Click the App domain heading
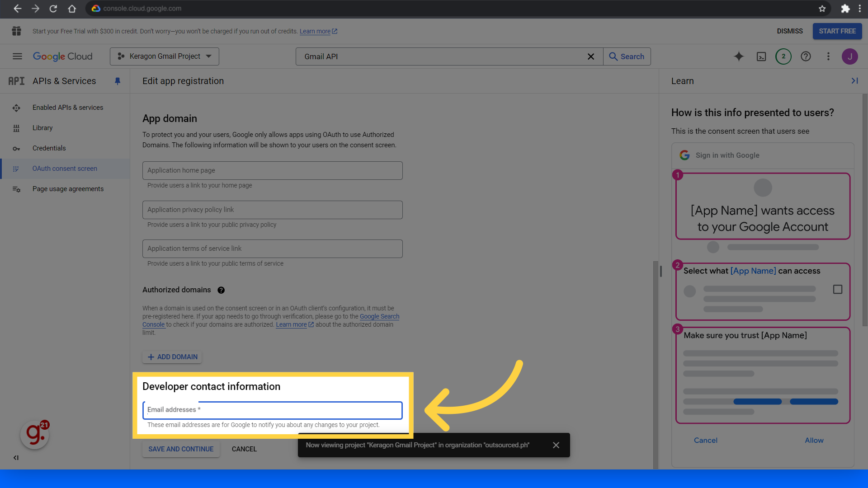 170,119
